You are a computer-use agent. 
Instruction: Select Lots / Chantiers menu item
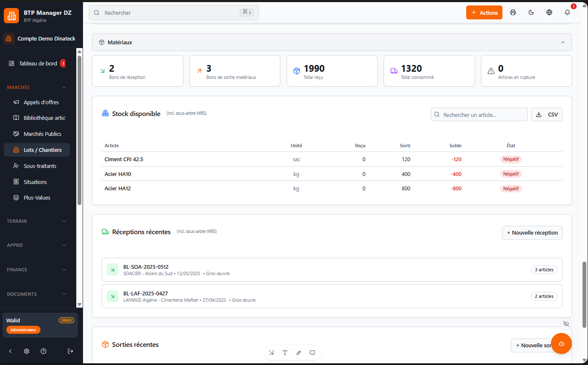(x=37, y=150)
